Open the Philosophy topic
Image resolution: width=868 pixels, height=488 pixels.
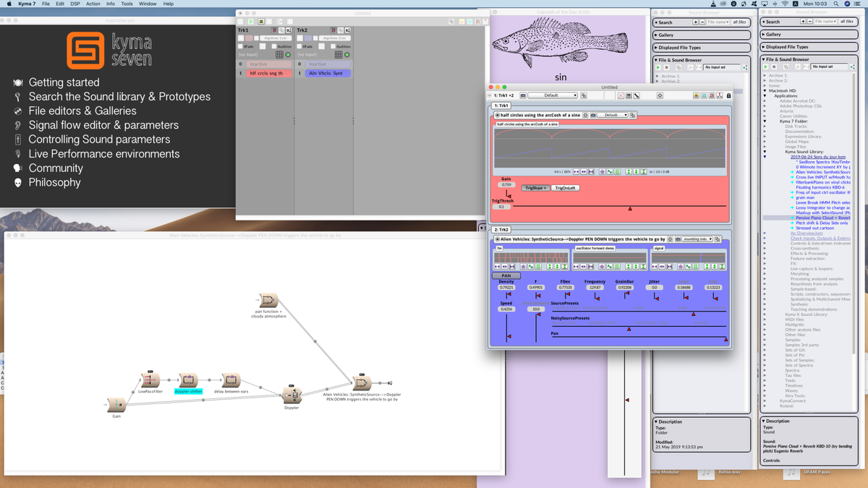(x=54, y=182)
